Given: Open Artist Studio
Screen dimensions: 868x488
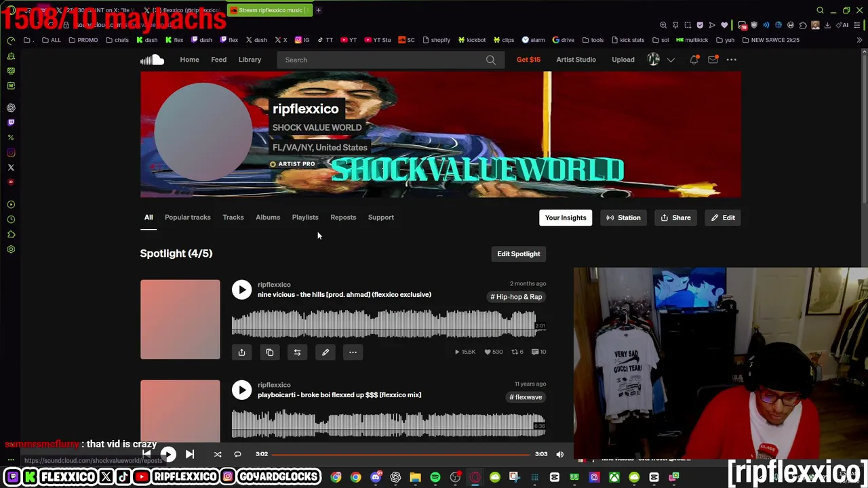Looking at the screenshot, I should click(x=576, y=60).
